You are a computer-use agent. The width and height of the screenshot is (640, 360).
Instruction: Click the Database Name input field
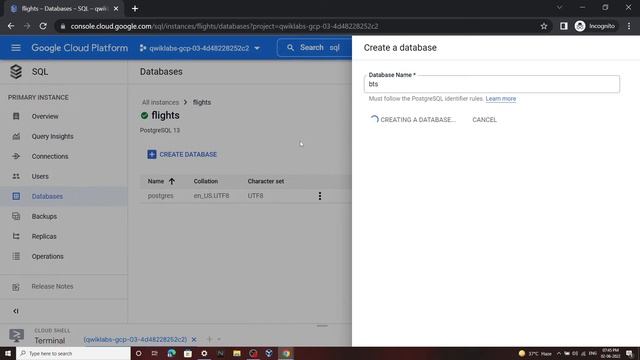492,84
